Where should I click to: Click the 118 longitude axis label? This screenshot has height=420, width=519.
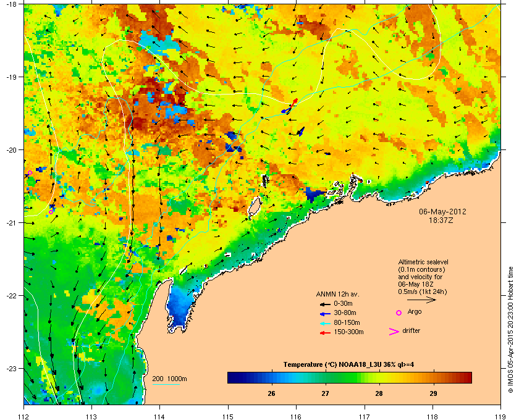432,416
